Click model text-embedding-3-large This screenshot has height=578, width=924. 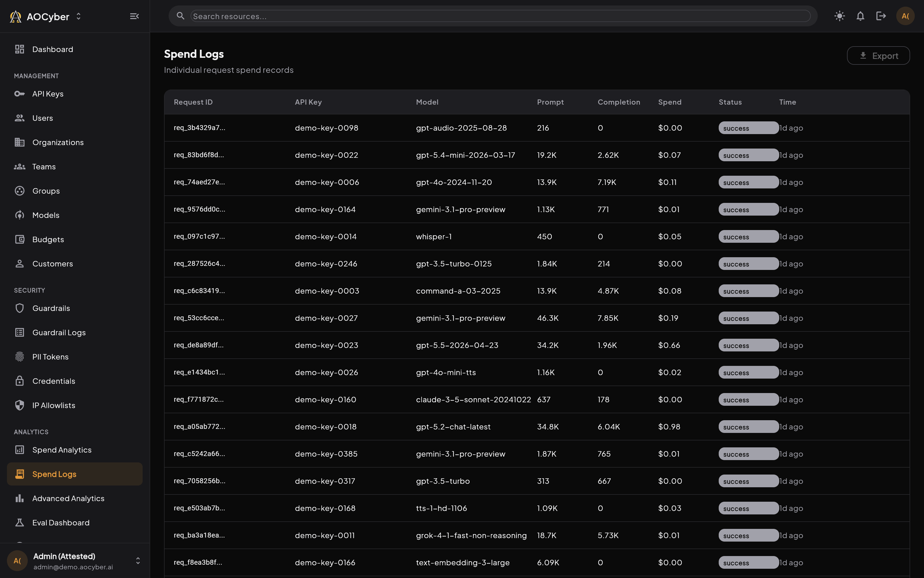pyautogui.click(x=463, y=562)
